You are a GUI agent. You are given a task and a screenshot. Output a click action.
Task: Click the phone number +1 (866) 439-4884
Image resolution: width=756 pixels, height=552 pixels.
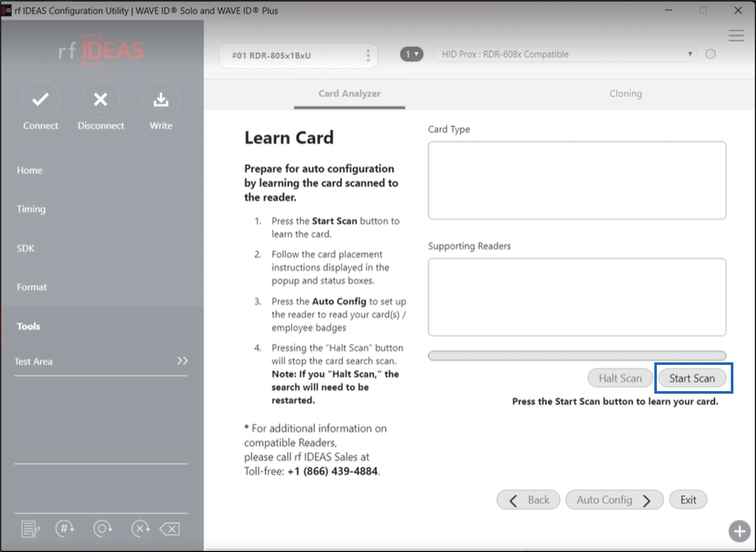tap(333, 471)
